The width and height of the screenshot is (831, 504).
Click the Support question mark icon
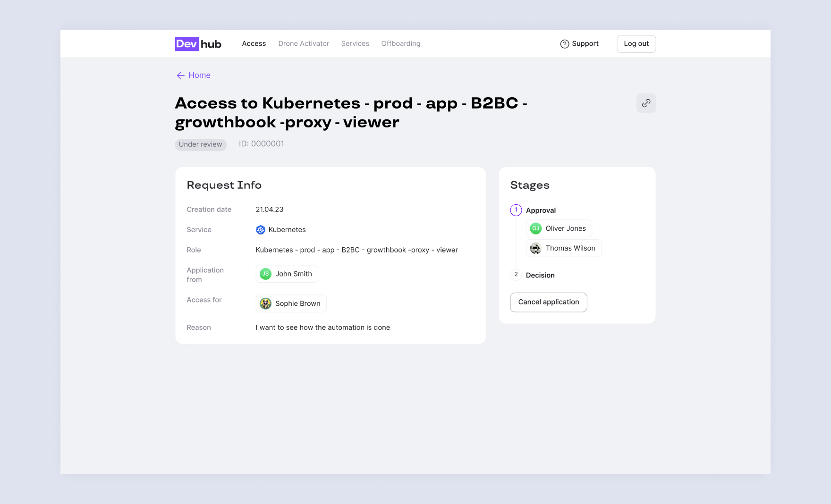point(564,44)
